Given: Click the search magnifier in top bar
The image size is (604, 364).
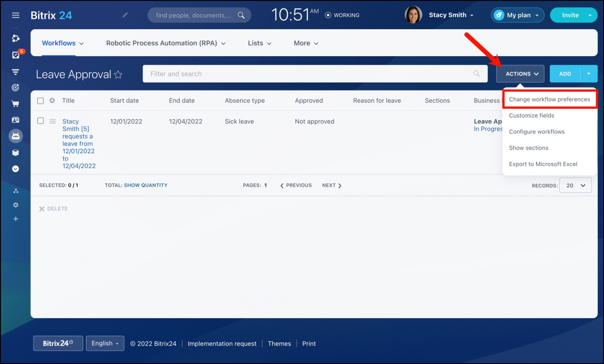Looking at the screenshot, I should 241,15.
